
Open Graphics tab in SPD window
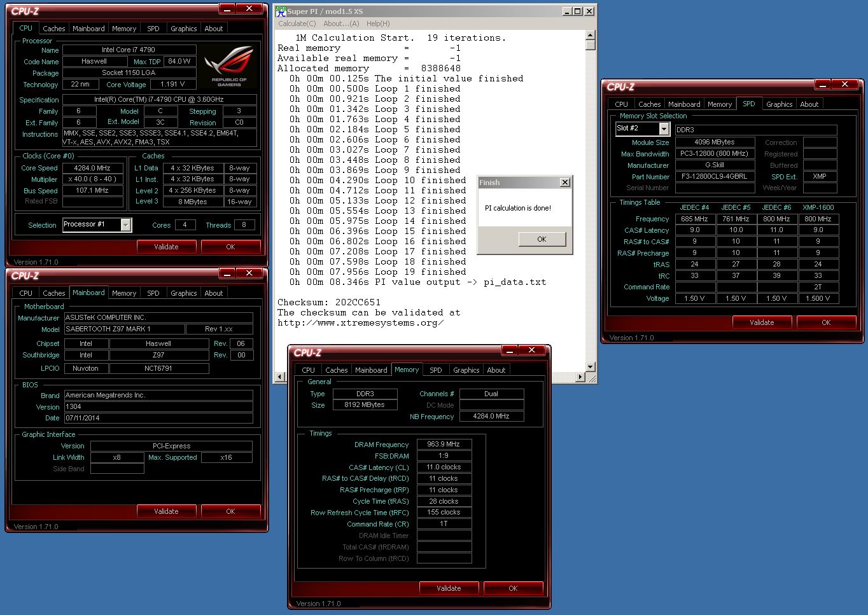point(780,104)
